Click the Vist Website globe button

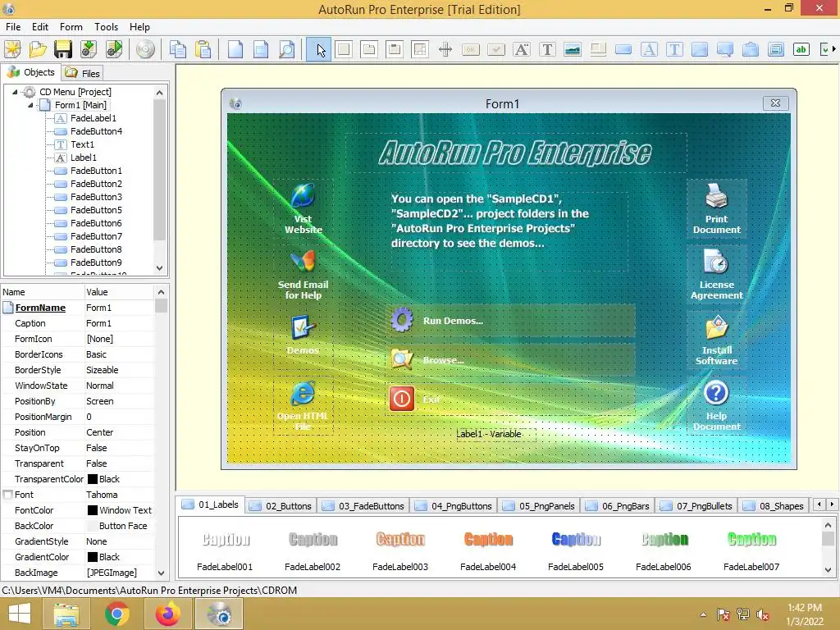(x=304, y=209)
